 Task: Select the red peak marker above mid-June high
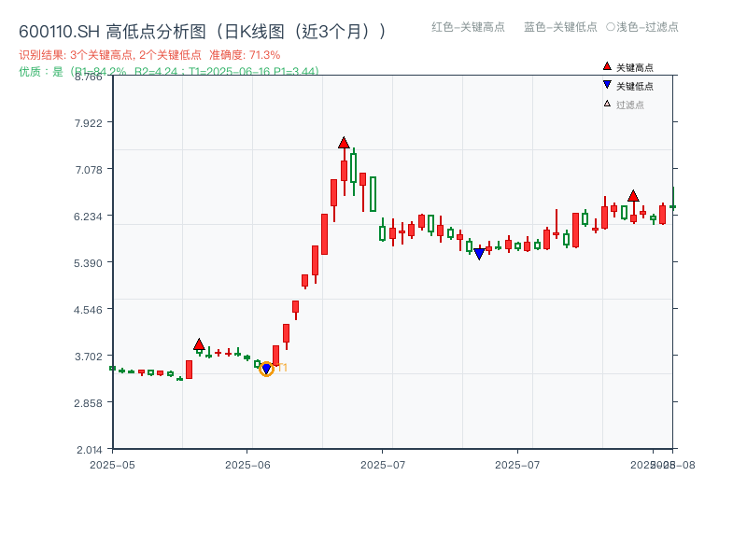coord(345,143)
